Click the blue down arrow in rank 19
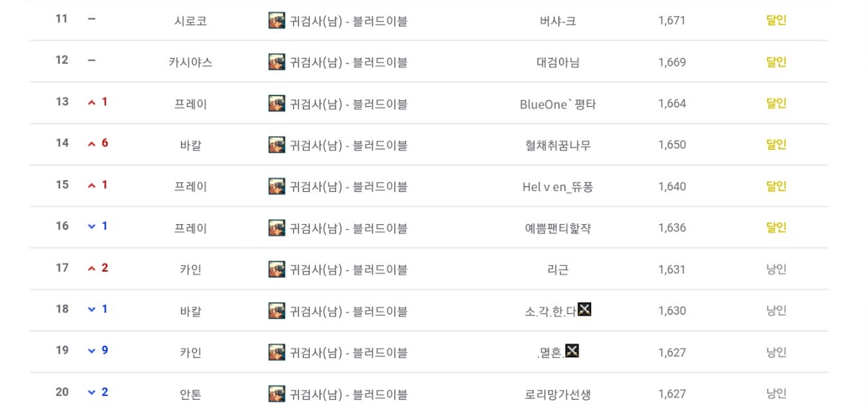 pyautogui.click(x=92, y=351)
